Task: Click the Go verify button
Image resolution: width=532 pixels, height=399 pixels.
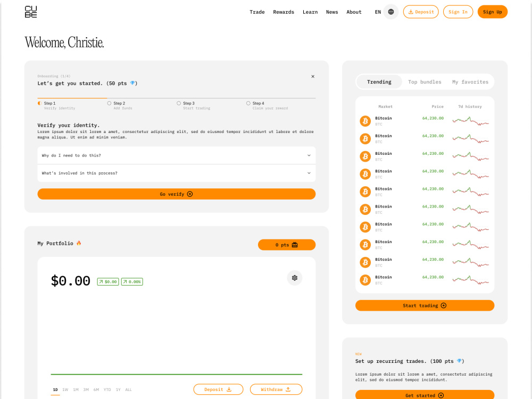Action: [177, 194]
